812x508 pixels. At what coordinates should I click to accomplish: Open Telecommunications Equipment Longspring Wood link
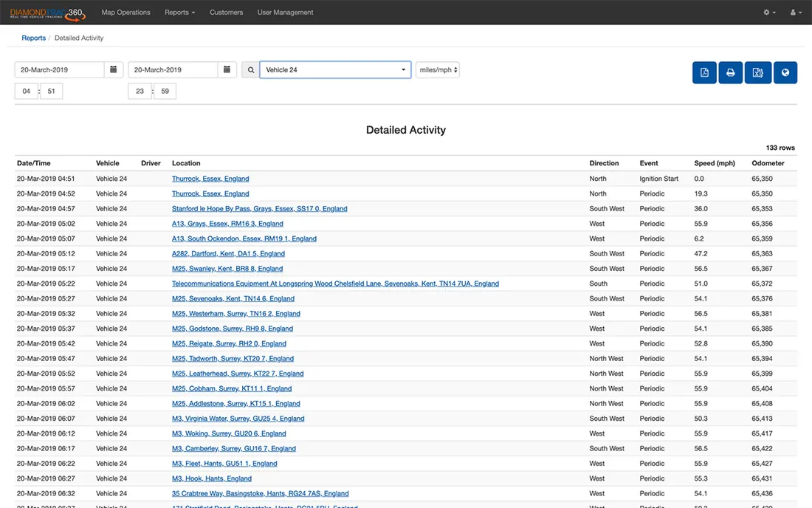[x=336, y=284]
